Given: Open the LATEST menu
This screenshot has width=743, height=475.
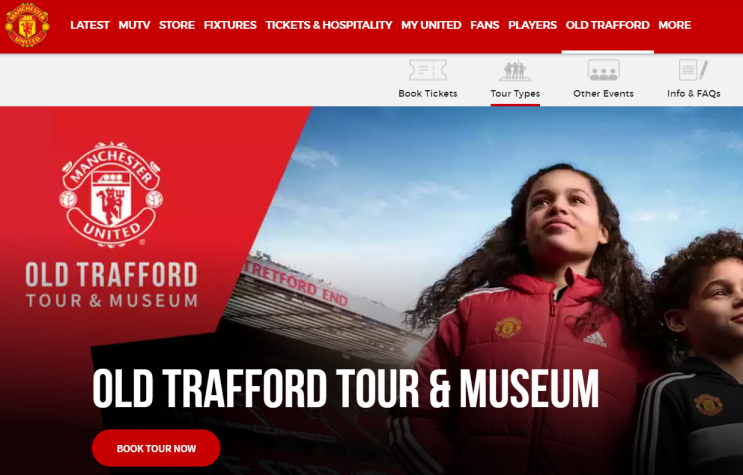Looking at the screenshot, I should tap(90, 25).
